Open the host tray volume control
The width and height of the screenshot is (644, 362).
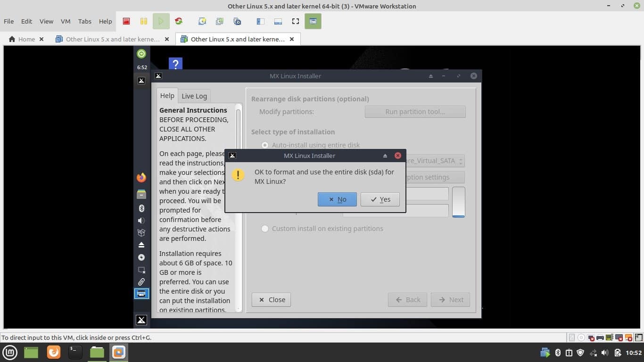pyautogui.click(x=605, y=353)
